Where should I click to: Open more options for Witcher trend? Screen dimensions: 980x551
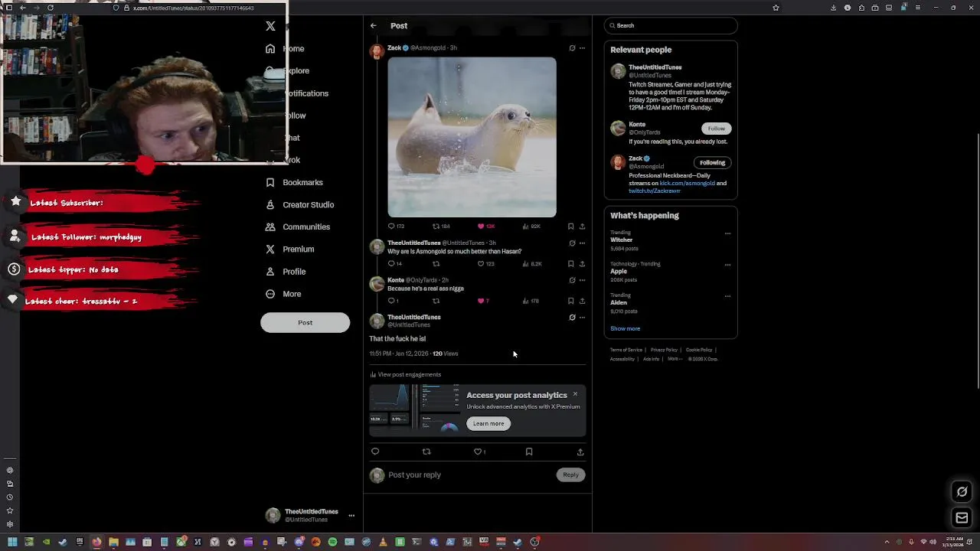(727, 233)
